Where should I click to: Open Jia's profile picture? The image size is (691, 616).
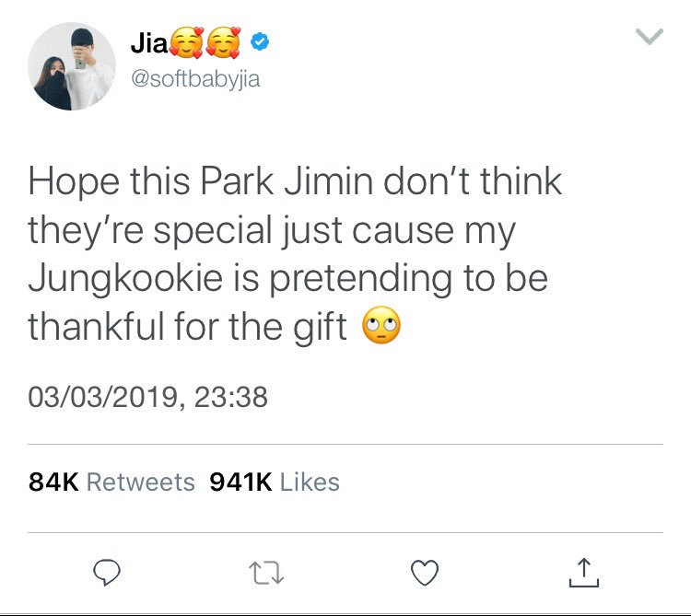72,66
